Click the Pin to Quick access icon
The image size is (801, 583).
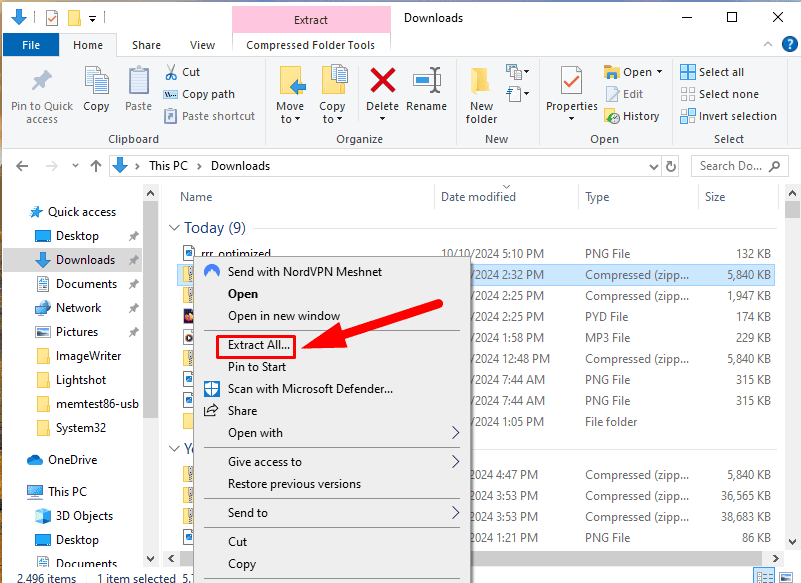click(x=41, y=83)
